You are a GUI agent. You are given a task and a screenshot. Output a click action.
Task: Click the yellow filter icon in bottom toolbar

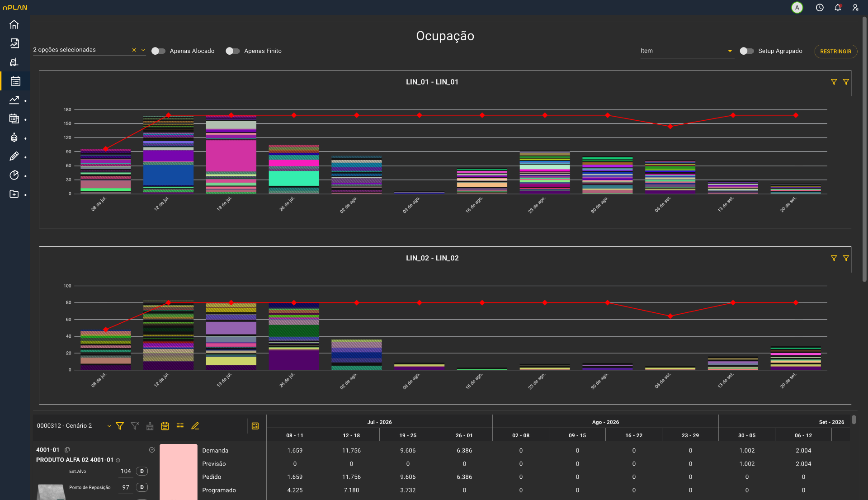(120, 426)
